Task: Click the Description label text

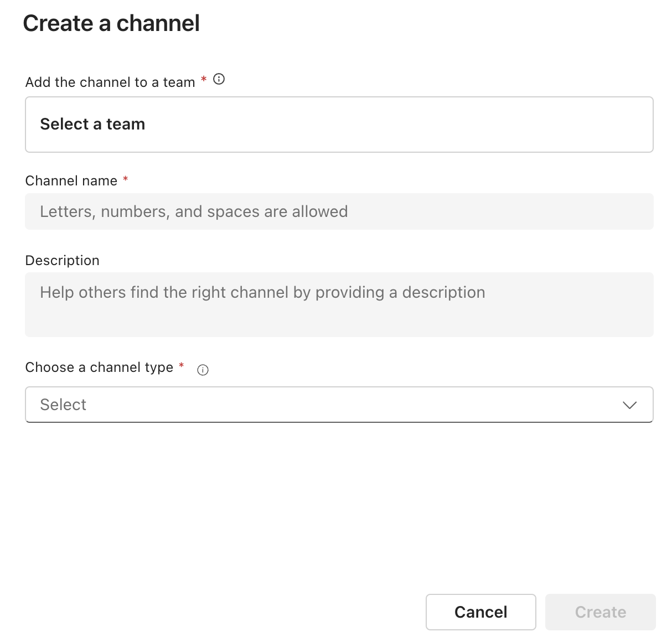Action: [x=63, y=261]
